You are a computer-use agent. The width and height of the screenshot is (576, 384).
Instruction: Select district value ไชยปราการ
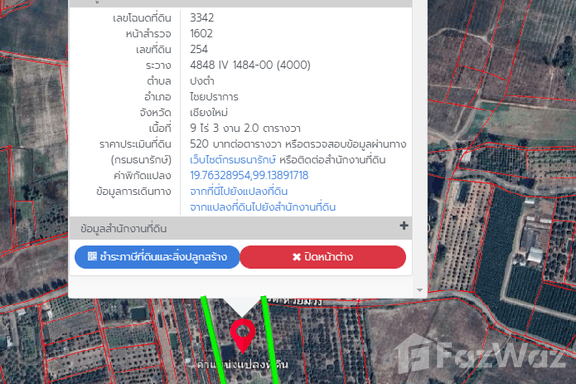(x=214, y=97)
